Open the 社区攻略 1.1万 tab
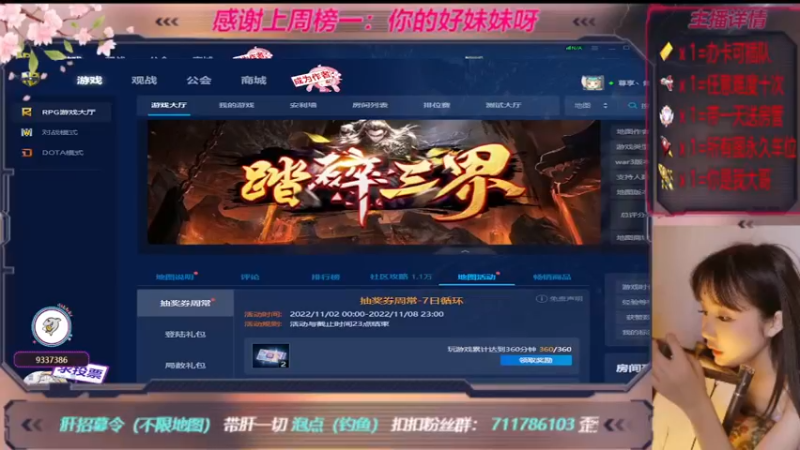 [401, 277]
